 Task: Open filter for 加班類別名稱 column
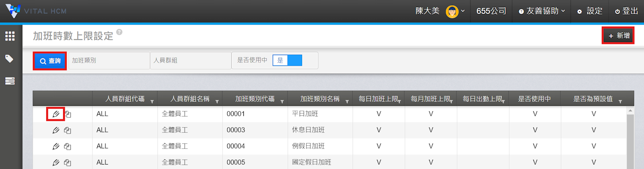click(347, 101)
